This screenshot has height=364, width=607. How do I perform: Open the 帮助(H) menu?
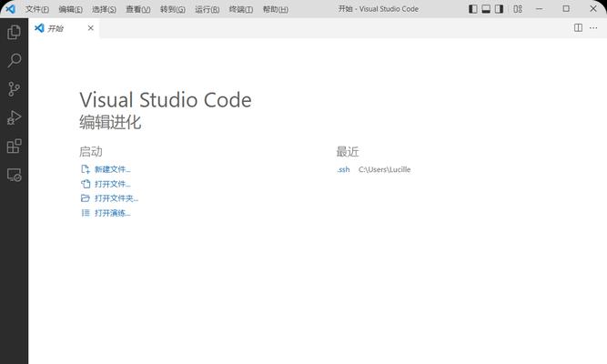click(x=275, y=9)
